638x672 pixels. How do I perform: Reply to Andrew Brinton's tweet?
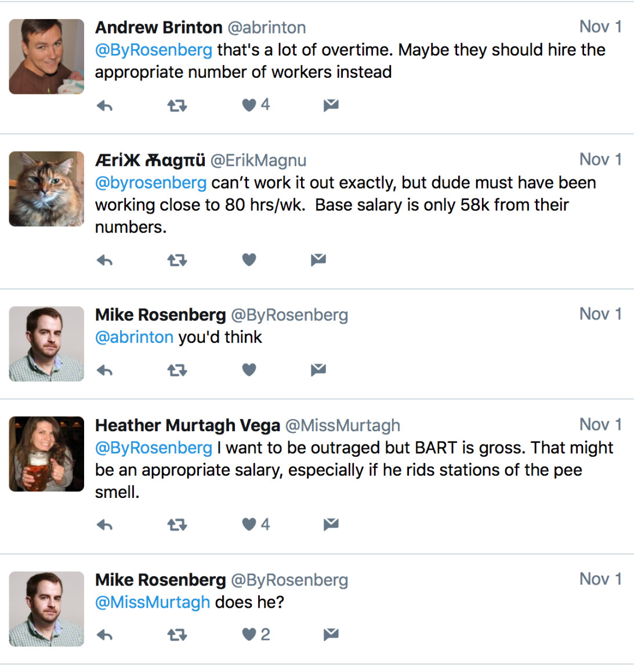pyautogui.click(x=104, y=106)
